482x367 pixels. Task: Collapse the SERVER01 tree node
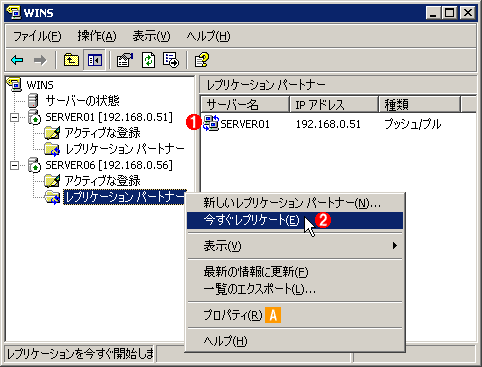[14, 117]
